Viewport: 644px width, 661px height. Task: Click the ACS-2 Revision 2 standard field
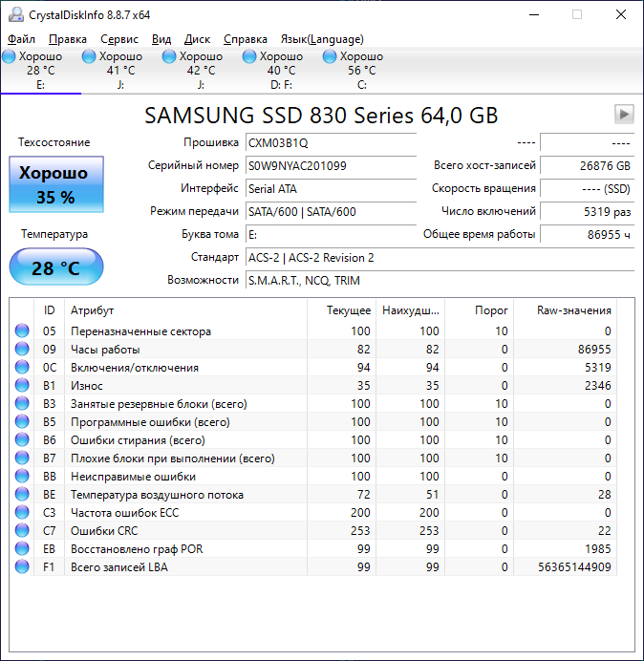pyautogui.click(x=440, y=258)
